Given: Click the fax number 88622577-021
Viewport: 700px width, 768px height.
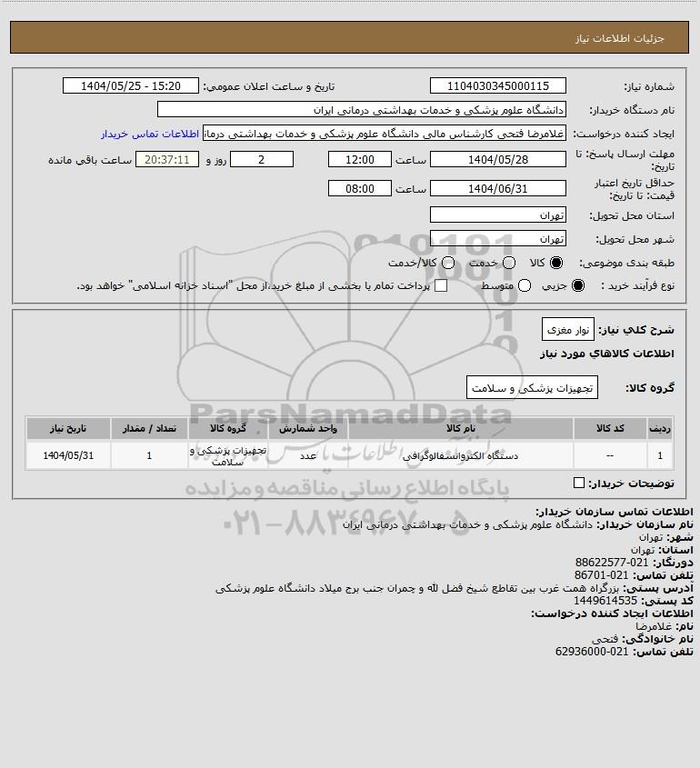Looking at the screenshot, I should 611,563.
